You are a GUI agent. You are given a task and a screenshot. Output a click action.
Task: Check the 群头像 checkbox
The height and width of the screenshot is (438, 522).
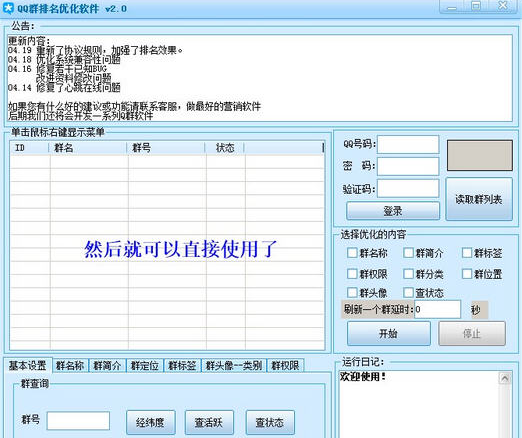click(352, 293)
